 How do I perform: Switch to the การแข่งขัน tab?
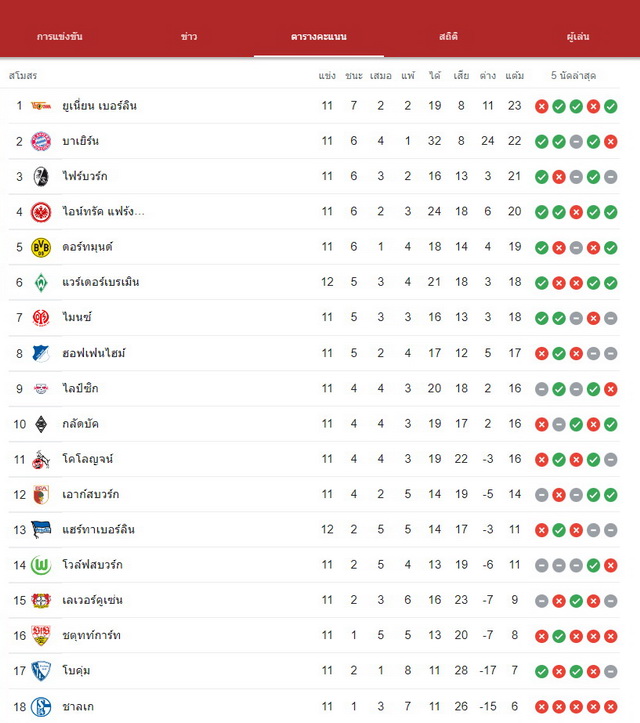coord(59,36)
